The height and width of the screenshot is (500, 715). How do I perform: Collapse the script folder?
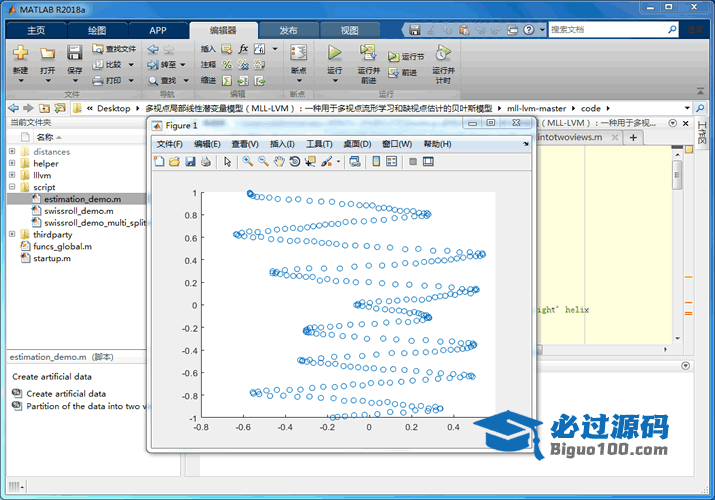12,187
